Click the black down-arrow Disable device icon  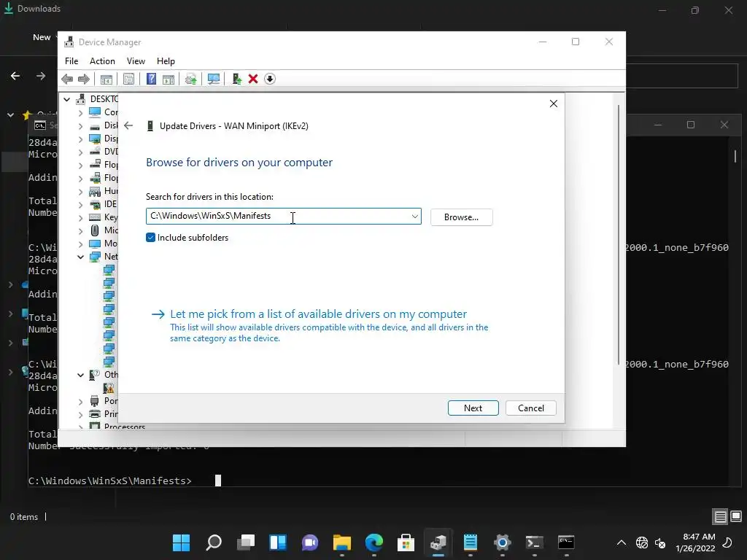[x=270, y=79]
